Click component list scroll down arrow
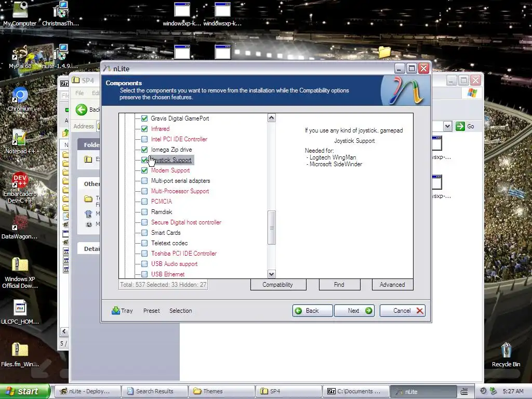 tap(271, 274)
